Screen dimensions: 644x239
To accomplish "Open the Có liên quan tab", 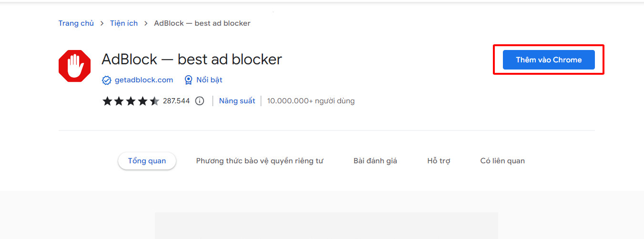I will pyautogui.click(x=502, y=161).
